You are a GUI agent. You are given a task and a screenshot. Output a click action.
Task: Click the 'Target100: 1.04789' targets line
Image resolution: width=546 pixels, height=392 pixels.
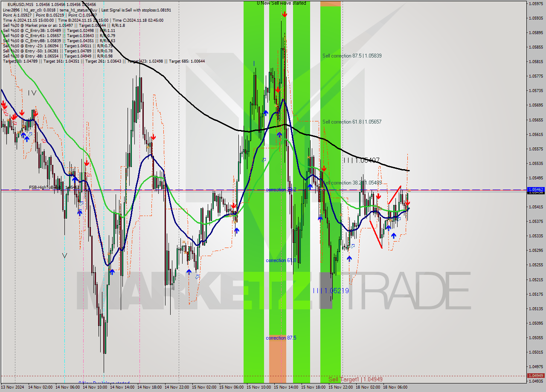[104, 61]
